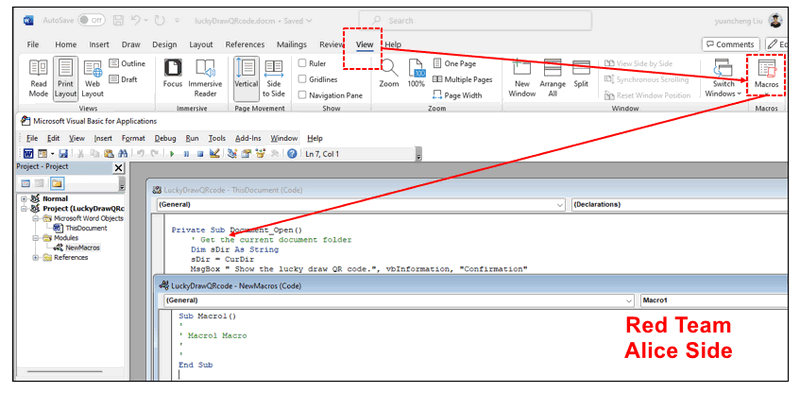Click the Word save icon in title bar
Viewport: 800px width, 393px height.
coord(118,20)
